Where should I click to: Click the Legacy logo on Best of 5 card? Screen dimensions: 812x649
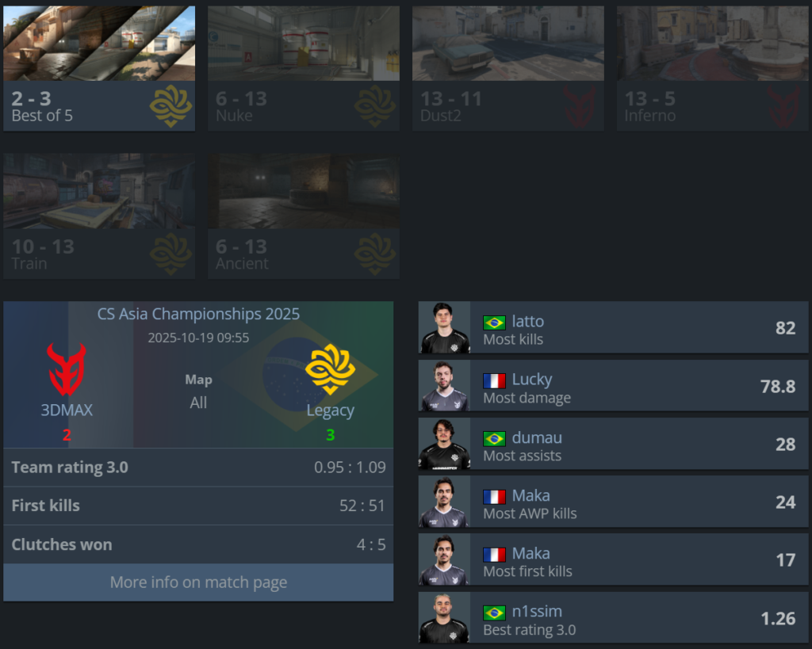click(x=171, y=106)
